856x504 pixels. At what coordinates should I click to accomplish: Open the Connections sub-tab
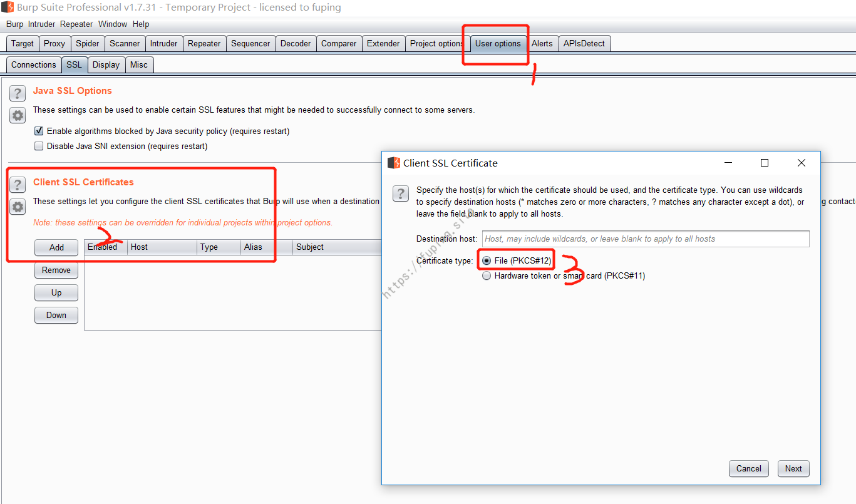(x=34, y=65)
